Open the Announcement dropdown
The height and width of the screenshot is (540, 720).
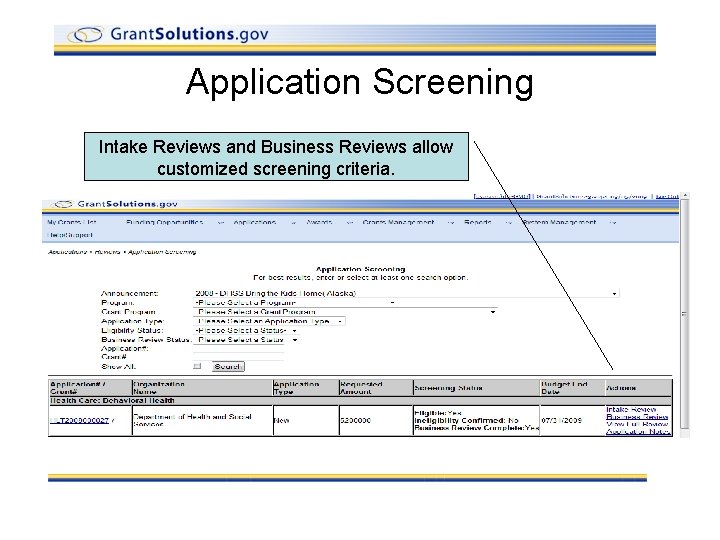click(x=406, y=293)
